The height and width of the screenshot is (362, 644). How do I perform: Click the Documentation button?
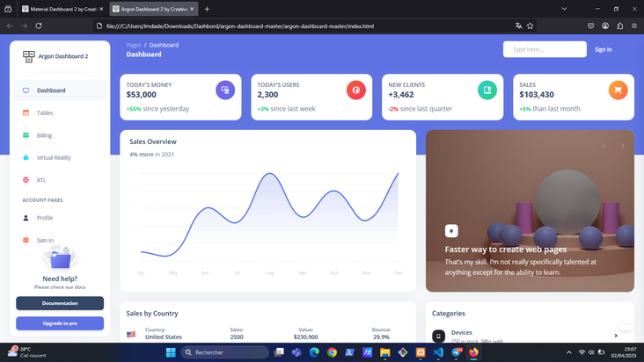(60, 303)
